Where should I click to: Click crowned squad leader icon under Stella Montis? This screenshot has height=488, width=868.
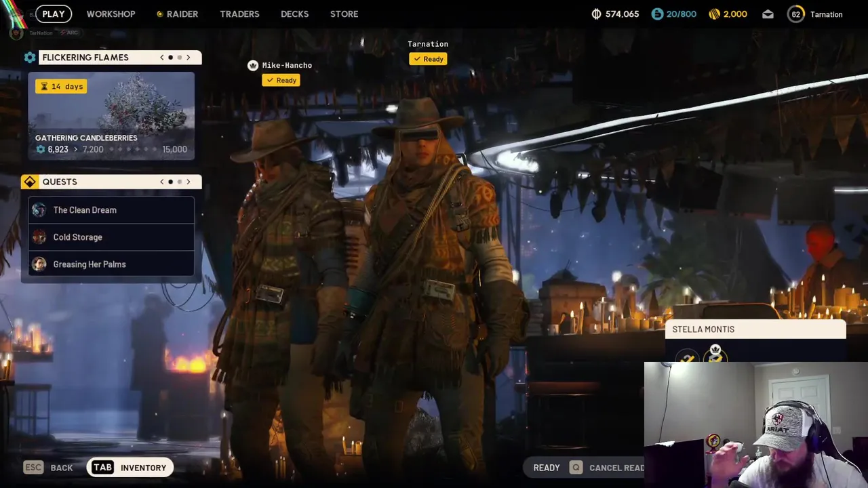tap(716, 354)
